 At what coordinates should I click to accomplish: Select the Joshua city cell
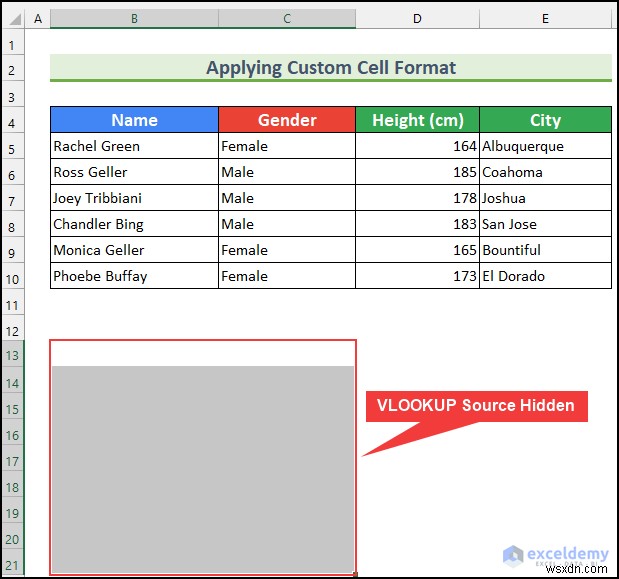(546, 198)
